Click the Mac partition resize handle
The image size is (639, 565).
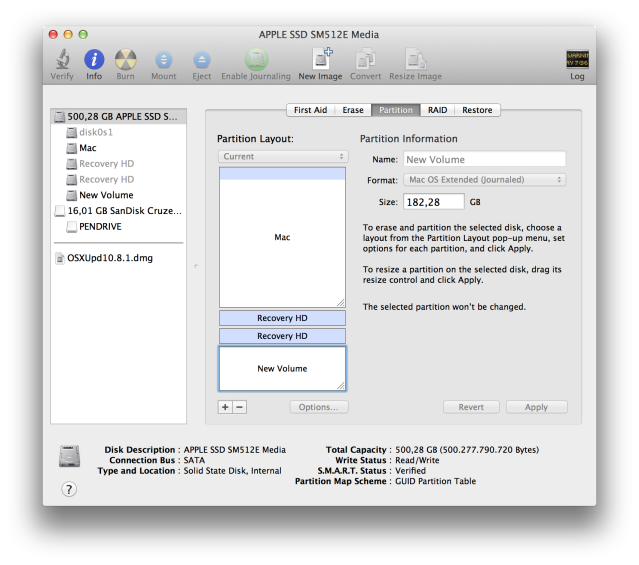click(x=341, y=302)
